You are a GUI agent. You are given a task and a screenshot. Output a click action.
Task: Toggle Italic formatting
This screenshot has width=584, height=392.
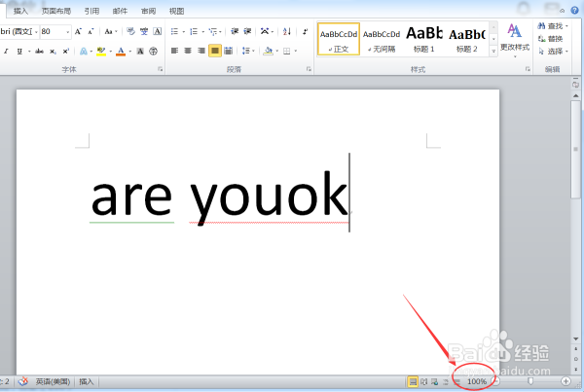coord(6,51)
